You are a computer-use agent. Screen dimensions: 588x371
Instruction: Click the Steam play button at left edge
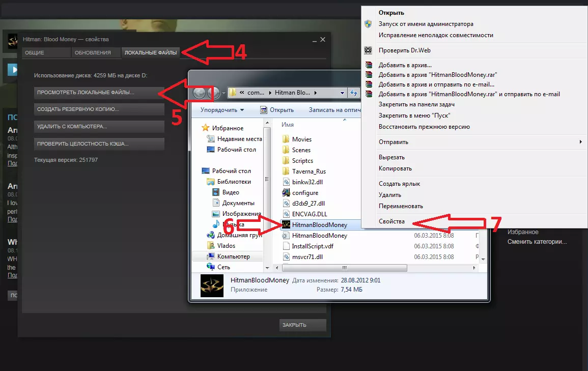coord(12,69)
